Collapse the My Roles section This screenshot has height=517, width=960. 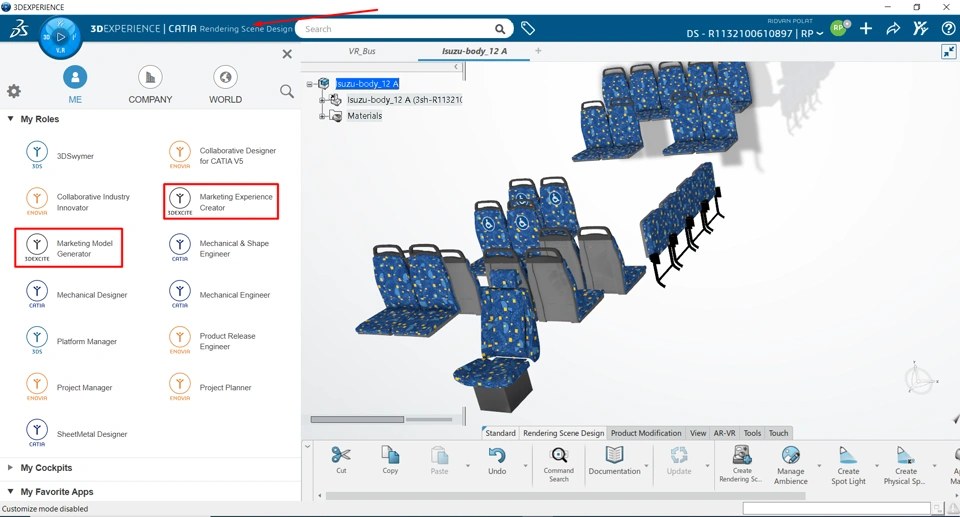10,119
